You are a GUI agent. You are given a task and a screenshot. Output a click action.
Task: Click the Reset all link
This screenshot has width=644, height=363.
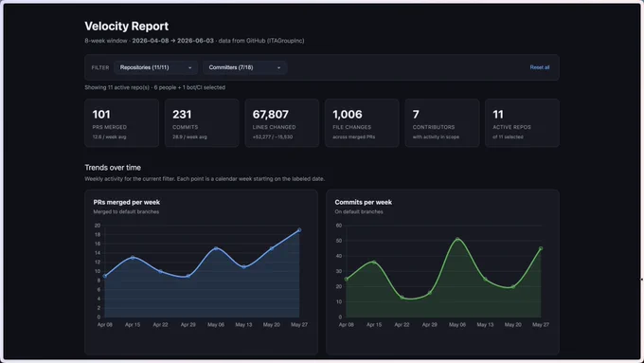pyautogui.click(x=539, y=67)
